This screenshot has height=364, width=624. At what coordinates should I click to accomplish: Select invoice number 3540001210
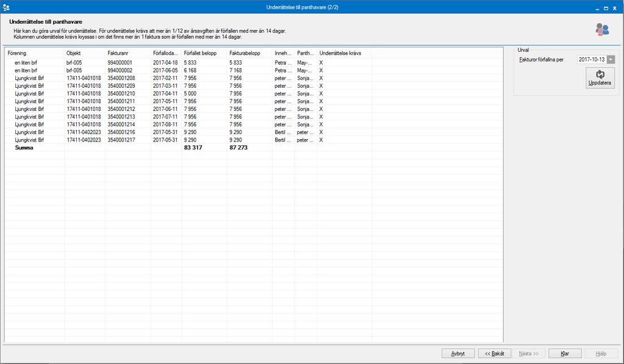click(x=121, y=93)
